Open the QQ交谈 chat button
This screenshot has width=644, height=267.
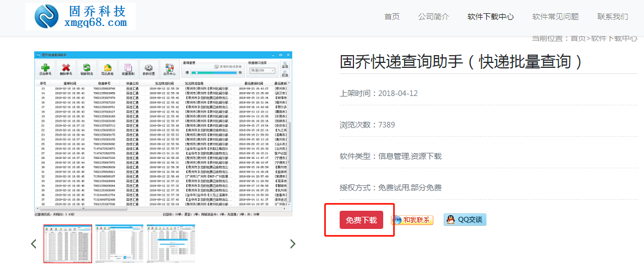click(x=465, y=220)
